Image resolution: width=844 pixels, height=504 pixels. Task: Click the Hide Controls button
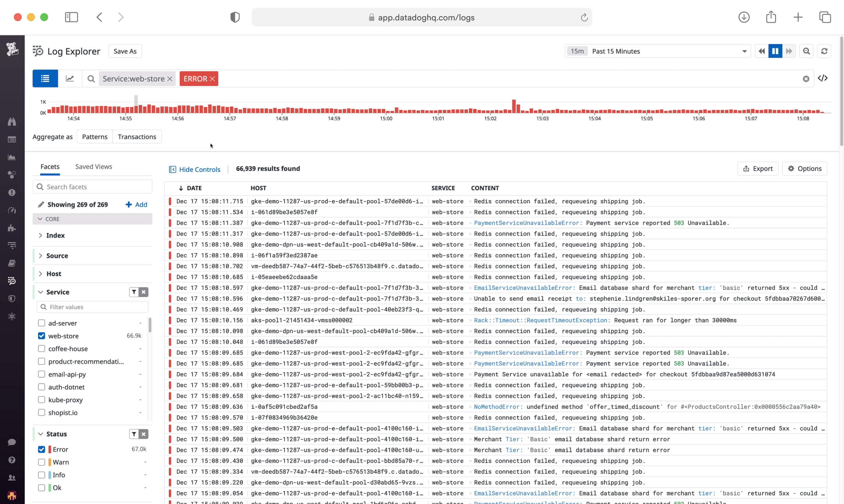pyautogui.click(x=194, y=169)
